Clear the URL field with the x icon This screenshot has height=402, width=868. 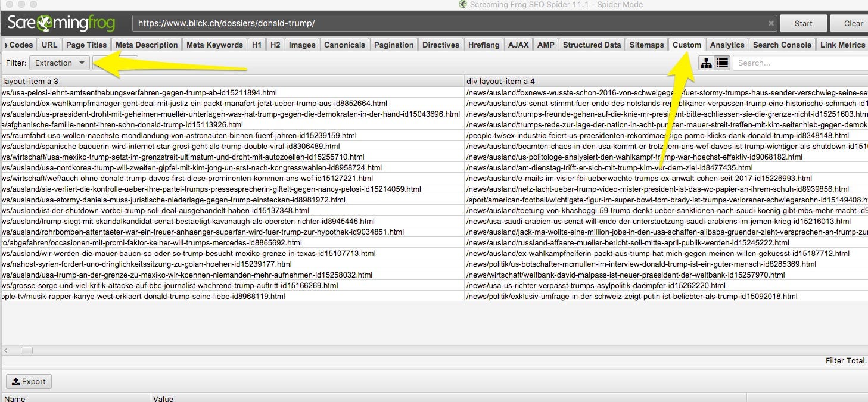pyautogui.click(x=771, y=24)
